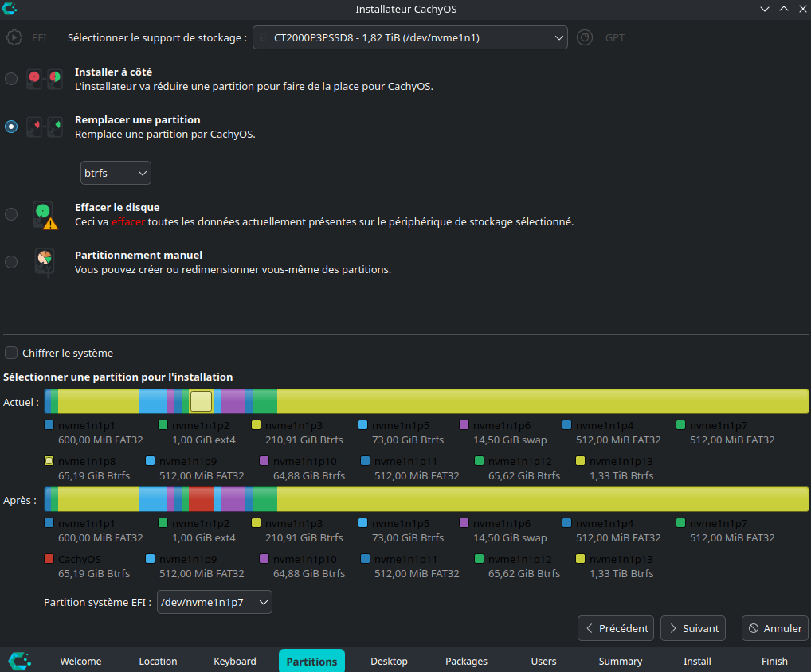
Task: Click the CachyOS logo in the bottom bar
Action: pos(20,661)
